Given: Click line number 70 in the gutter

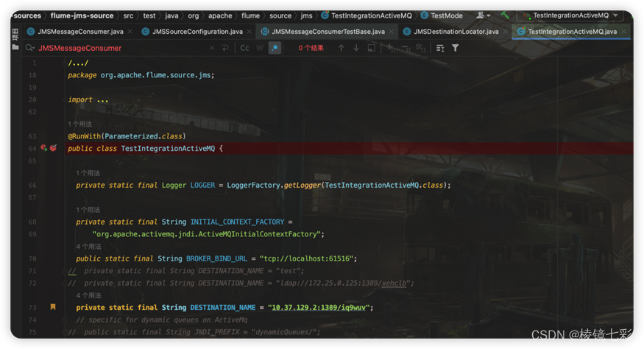Looking at the screenshot, I should [32, 258].
